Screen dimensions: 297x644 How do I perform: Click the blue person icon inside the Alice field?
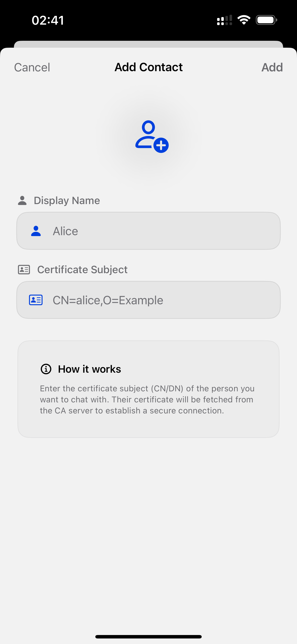[x=36, y=231]
